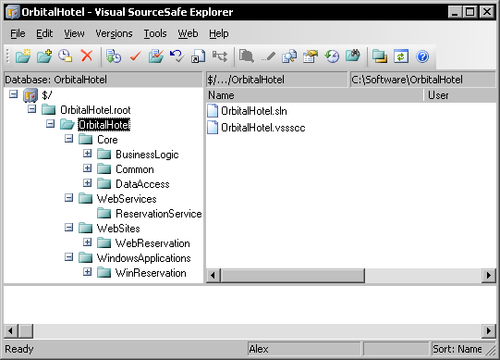Click the OrbitalHotel.vssscc file icon
500x360 pixels.
point(212,127)
